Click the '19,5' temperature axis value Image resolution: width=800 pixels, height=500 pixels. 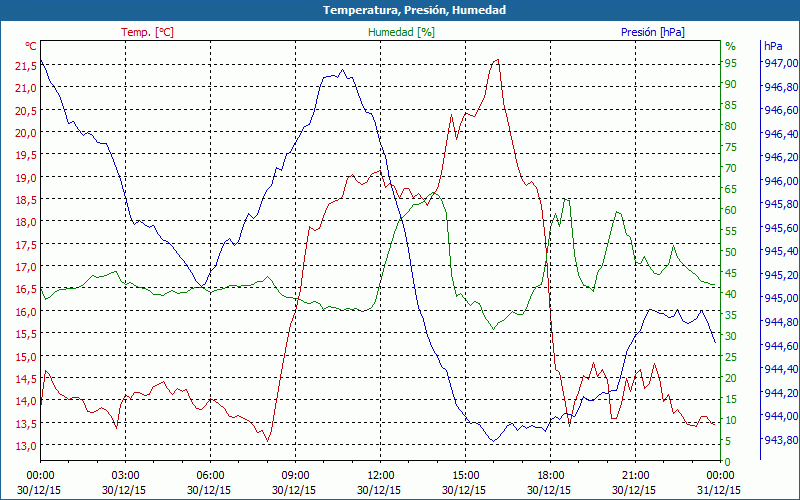[x=26, y=155]
